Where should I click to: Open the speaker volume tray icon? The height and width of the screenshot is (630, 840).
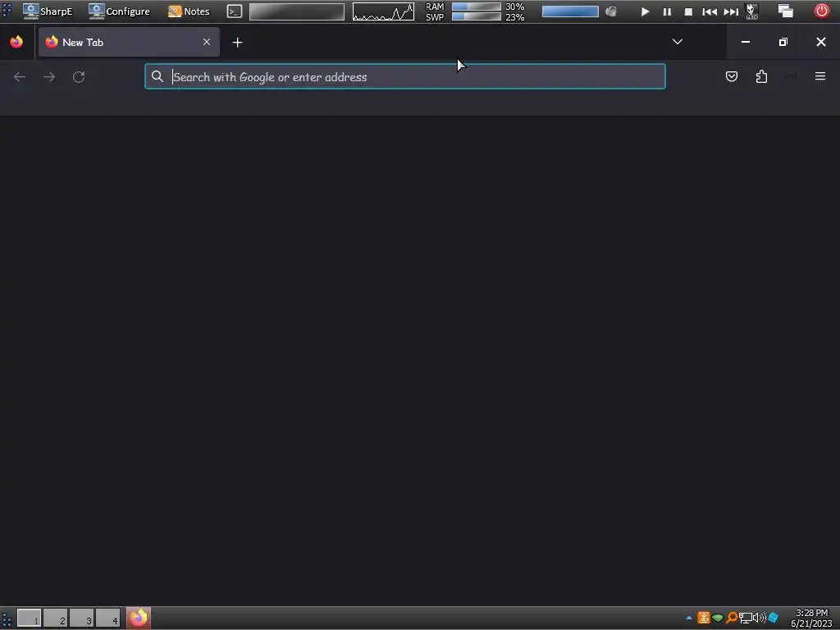[x=759, y=618]
